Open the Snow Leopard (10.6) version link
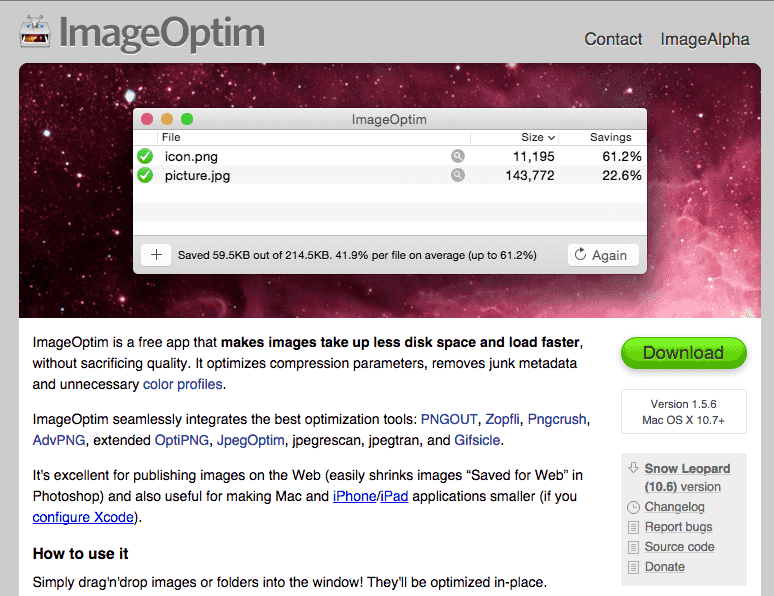Screen dimensions: 774x596 [x=687, y=477]
